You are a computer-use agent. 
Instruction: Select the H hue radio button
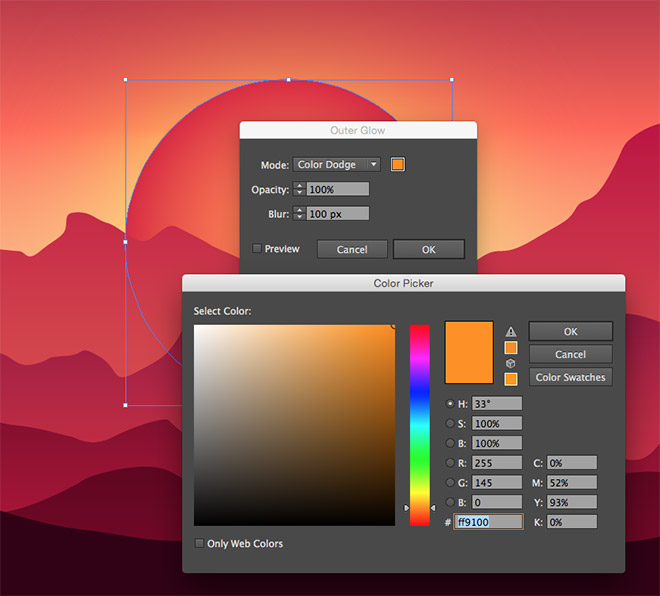tap(450, 403)
